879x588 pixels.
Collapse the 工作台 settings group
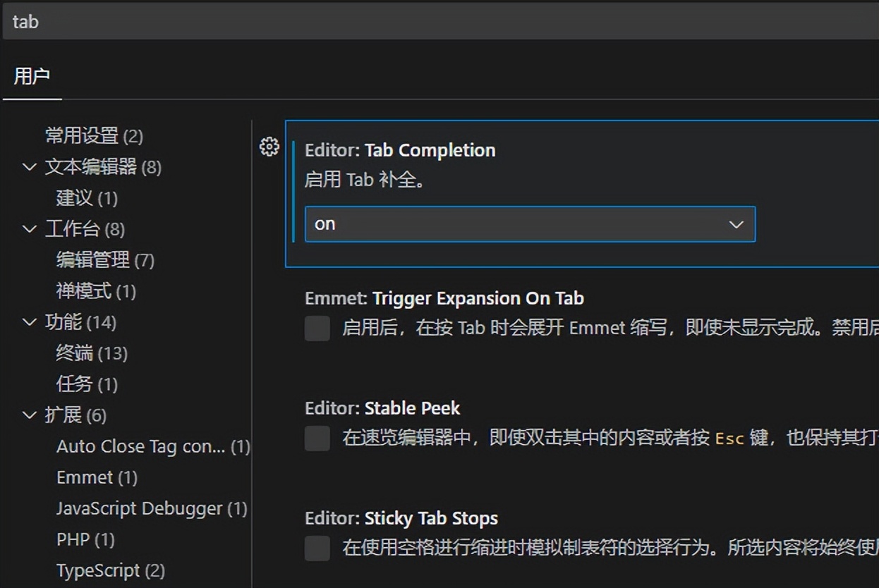[29, 229]
